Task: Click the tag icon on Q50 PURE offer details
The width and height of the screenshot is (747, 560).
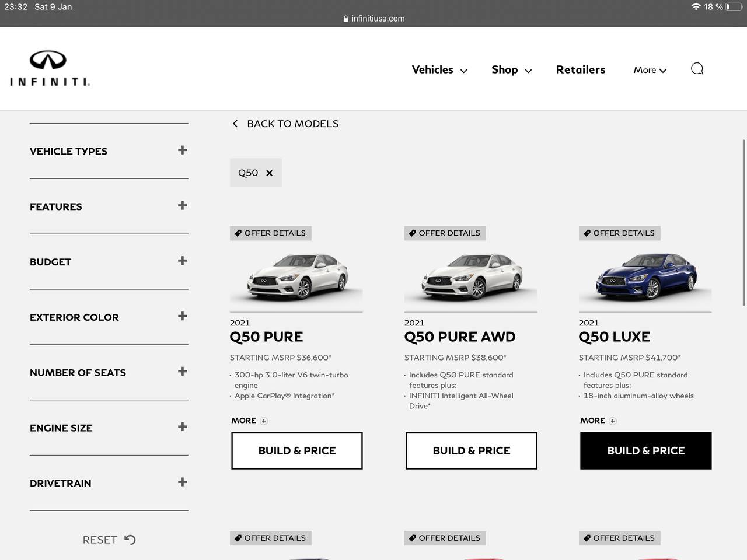Action: coord(238,233)
